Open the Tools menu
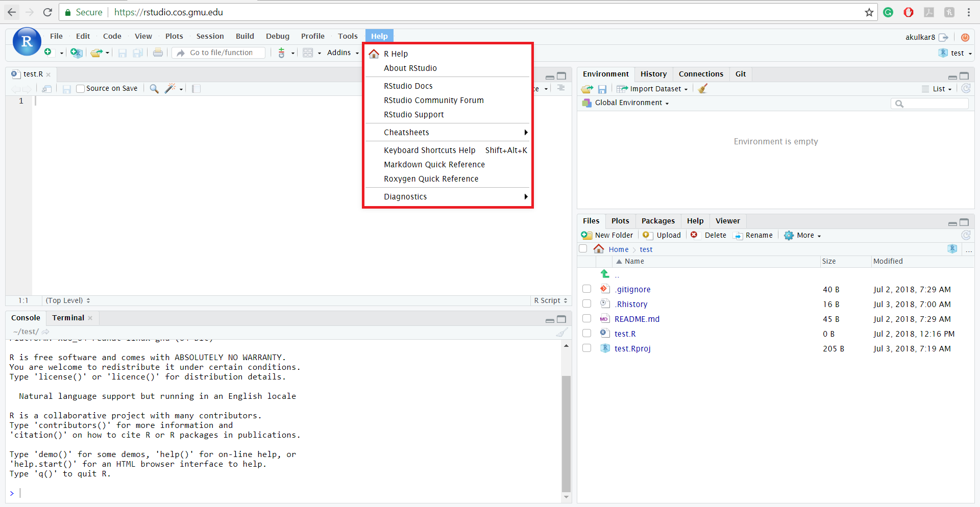The image size is (980, 507). click(x=348, y=36)
